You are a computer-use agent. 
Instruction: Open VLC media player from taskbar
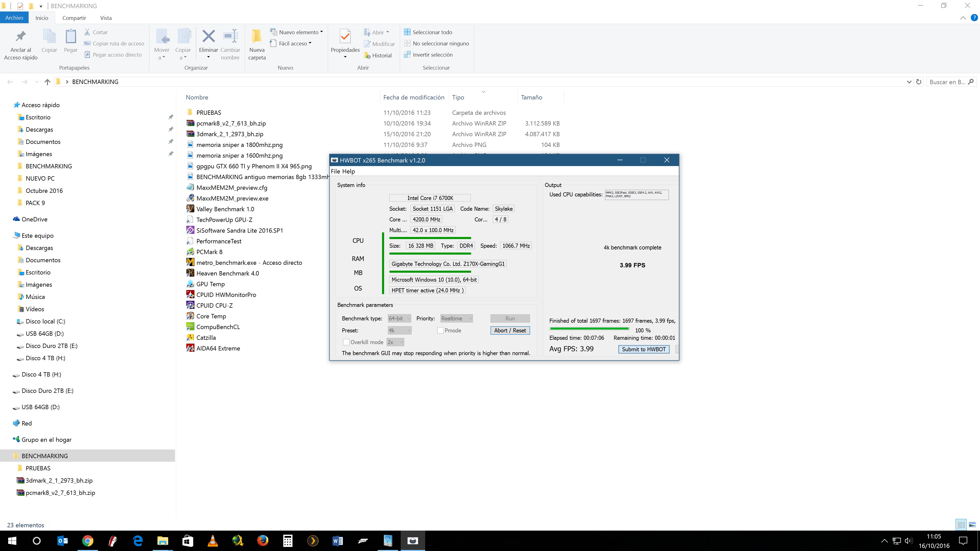(213, 541)
